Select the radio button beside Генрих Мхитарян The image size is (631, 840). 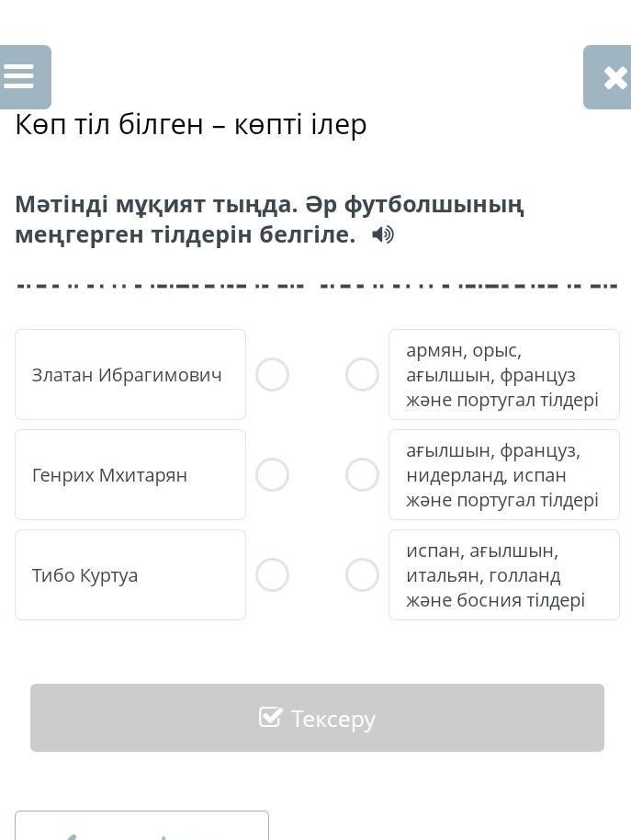[272, 475]
